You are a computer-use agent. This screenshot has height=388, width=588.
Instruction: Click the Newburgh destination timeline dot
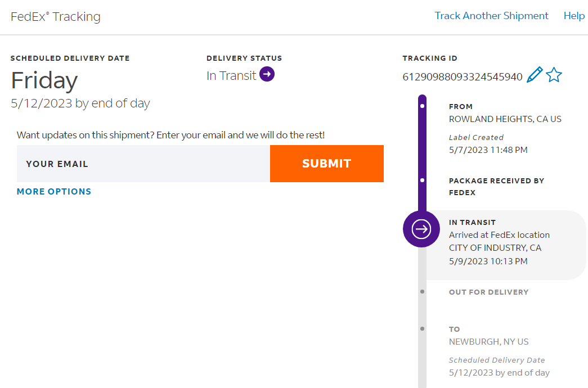(x=422, y=329)
